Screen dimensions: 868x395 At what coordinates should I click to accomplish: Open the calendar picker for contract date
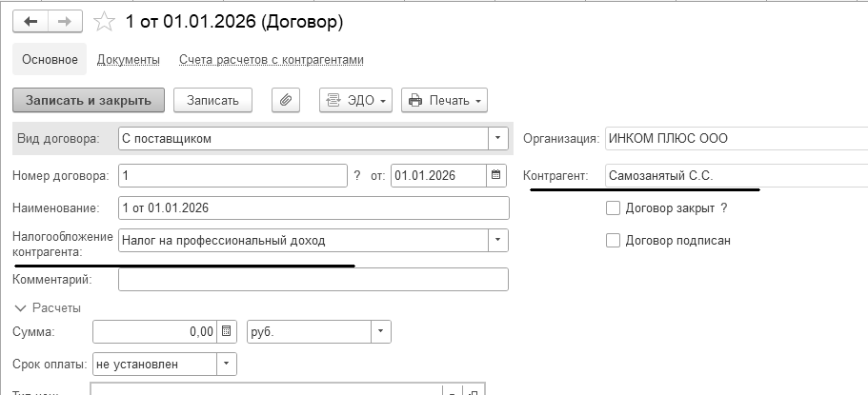point(495,175)
